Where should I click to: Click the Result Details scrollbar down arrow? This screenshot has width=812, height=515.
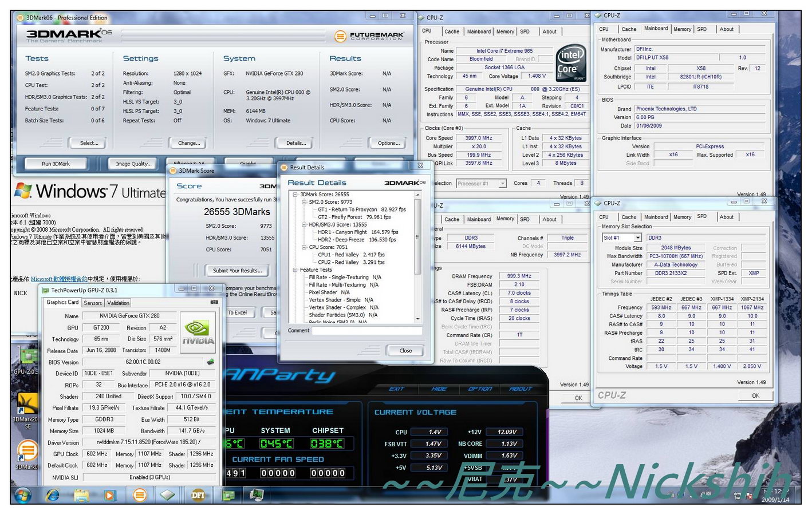click(418, 319)
